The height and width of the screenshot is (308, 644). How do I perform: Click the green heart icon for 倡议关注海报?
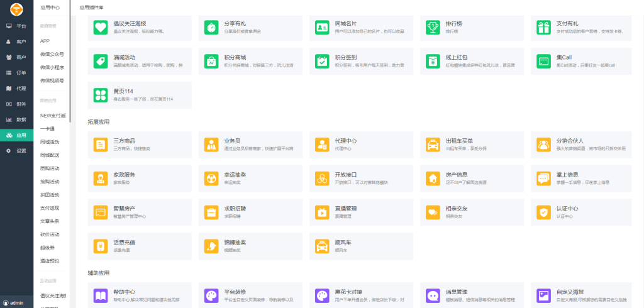click(x=101, y=28)
